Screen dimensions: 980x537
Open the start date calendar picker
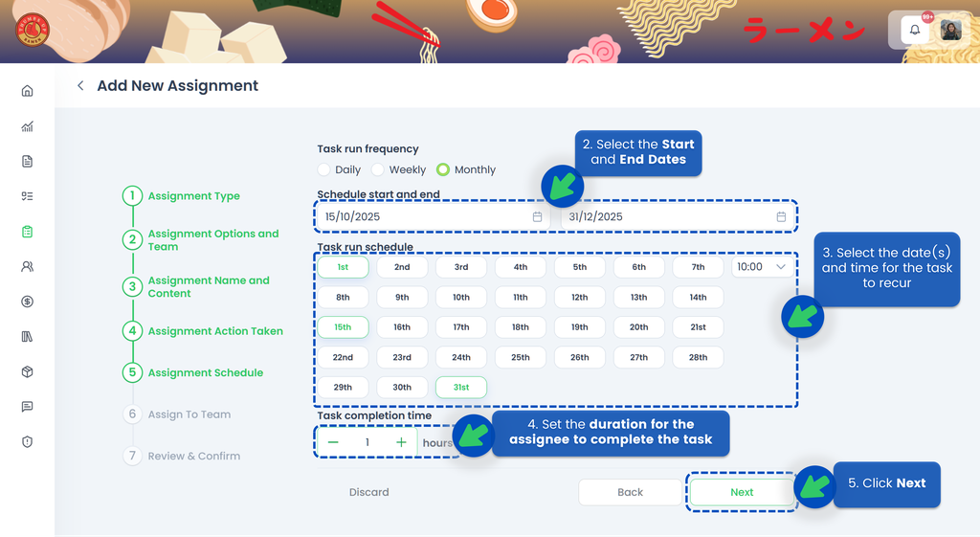(537, 217)
